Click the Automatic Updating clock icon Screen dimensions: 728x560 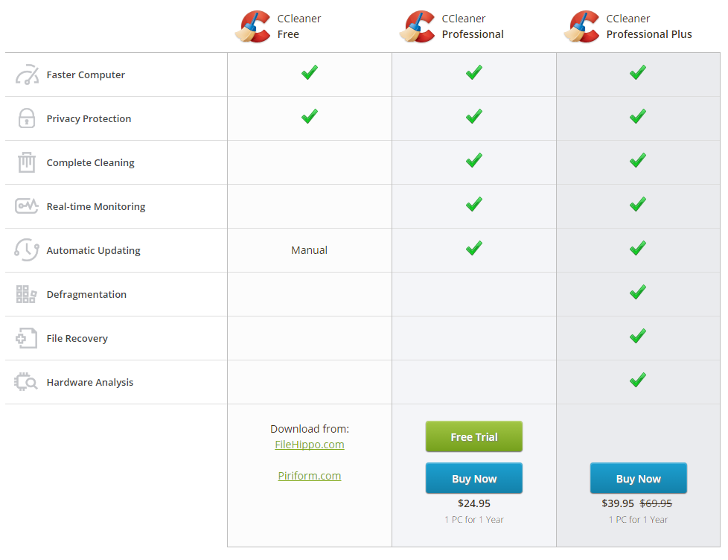(x=27, y=250)
